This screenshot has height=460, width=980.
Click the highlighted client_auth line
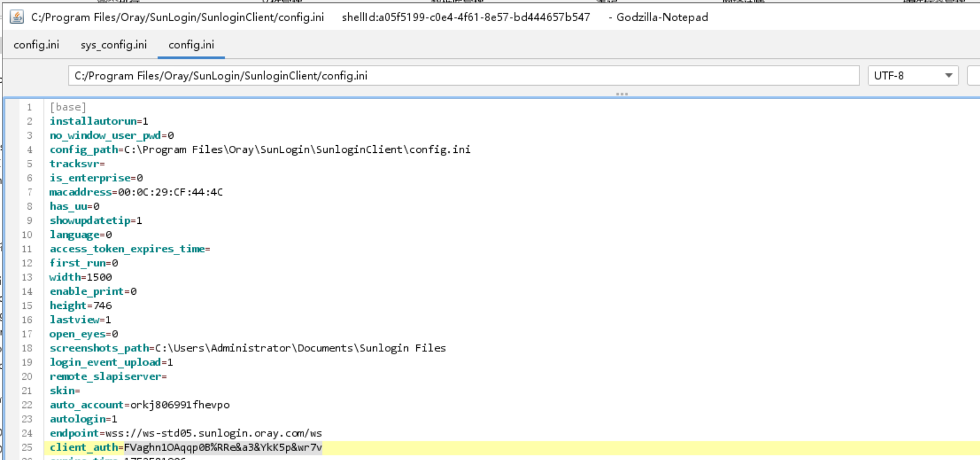186,448
